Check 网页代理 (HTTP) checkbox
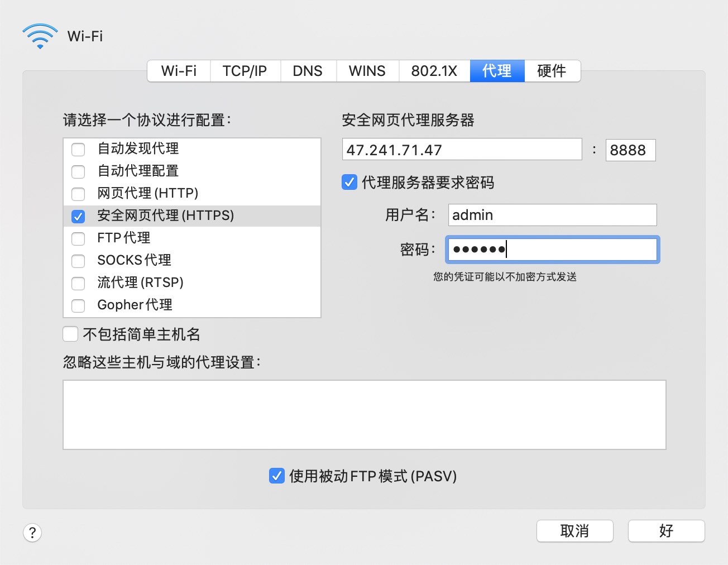 click(x=78, y=194)
